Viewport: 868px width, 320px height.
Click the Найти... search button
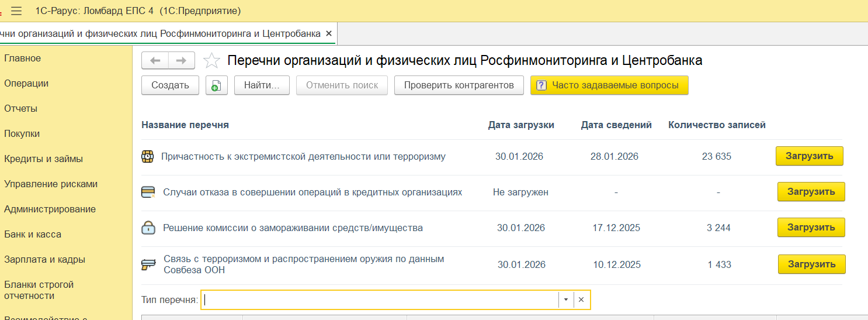coord(262,85)
